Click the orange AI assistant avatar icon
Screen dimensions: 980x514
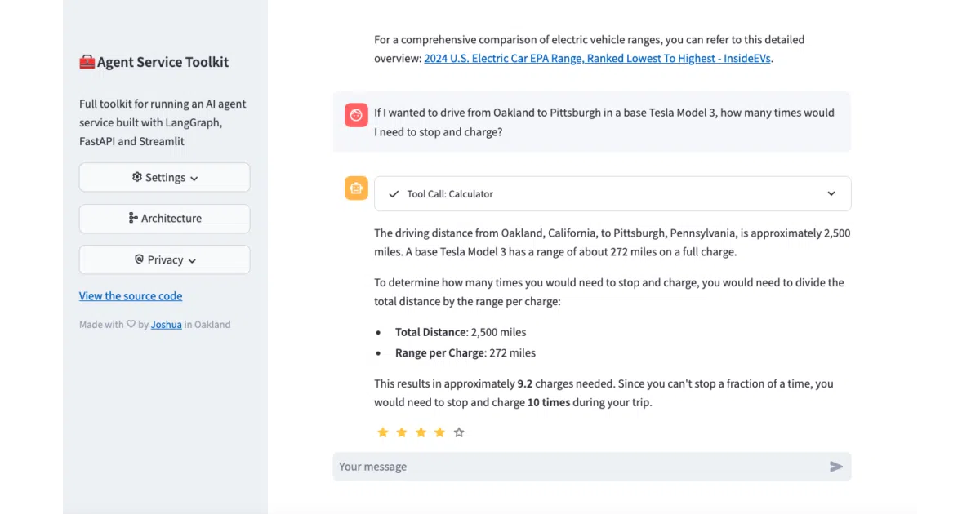[x=356, y=188]
